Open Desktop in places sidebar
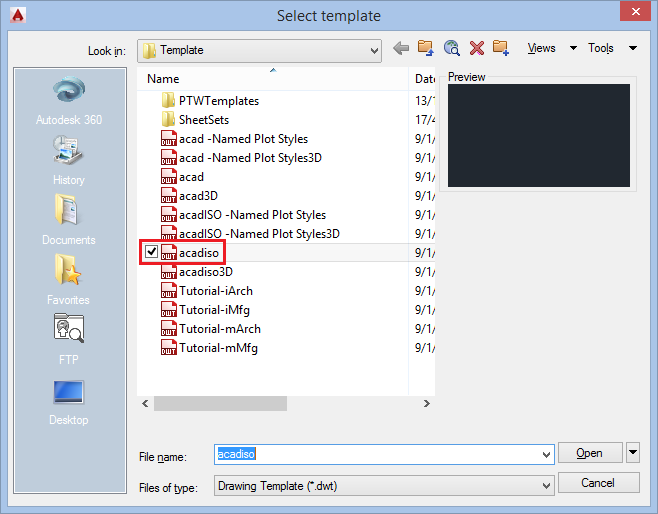Viewport: 658px width, 514px height. click(69, 403)
